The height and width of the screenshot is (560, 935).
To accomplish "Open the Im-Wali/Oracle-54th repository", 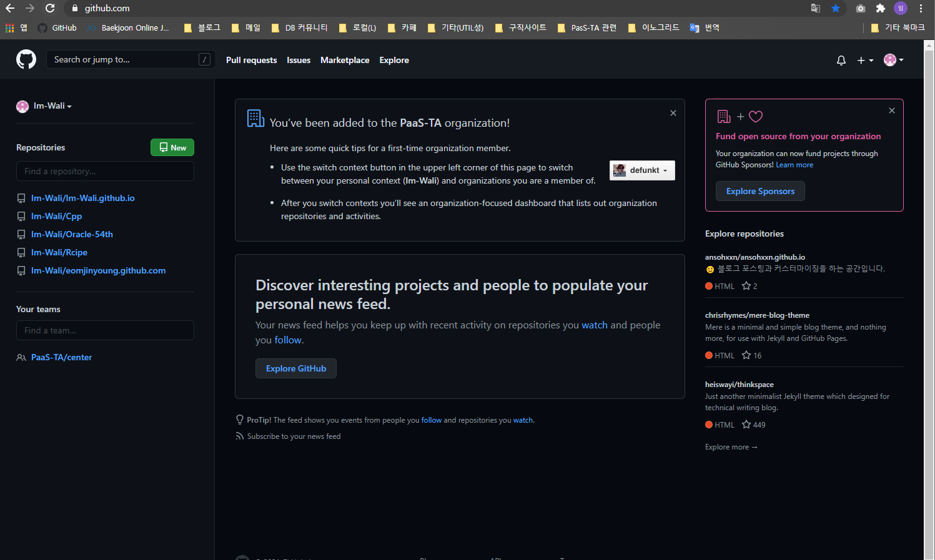I will [x=72, y=234].
